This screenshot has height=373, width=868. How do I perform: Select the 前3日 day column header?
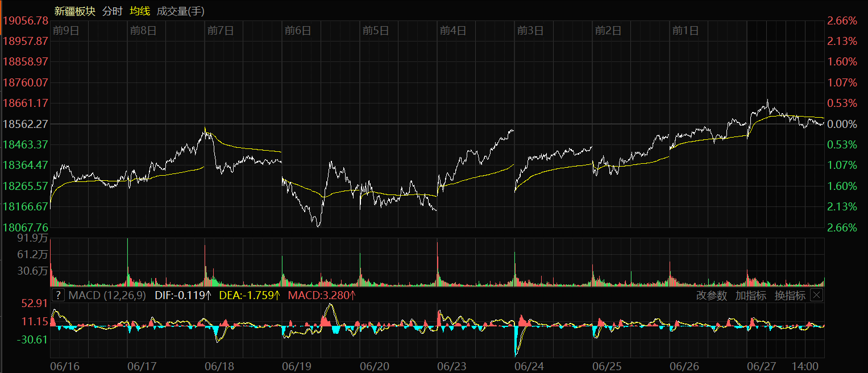coord(530,31)
